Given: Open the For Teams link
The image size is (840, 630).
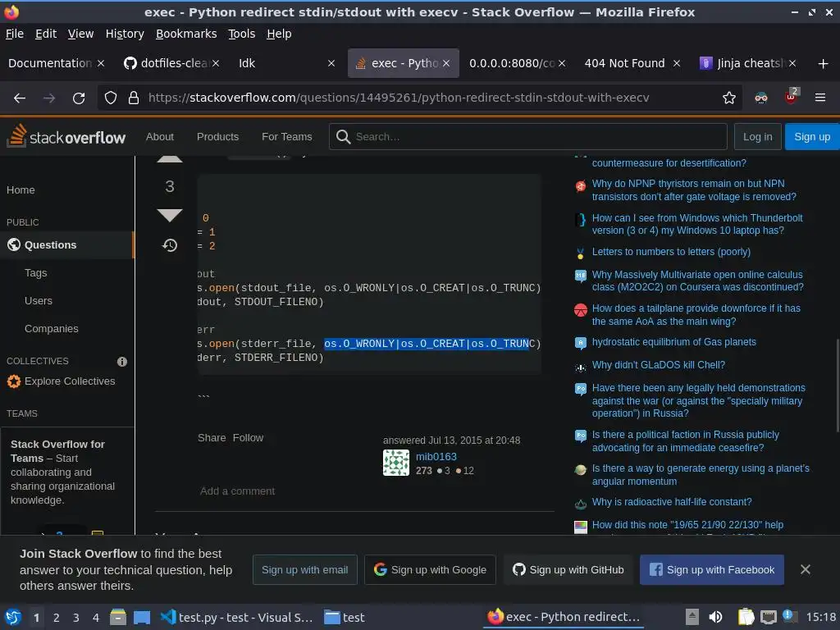Looking at the screenshot, I should coord(286,137).
